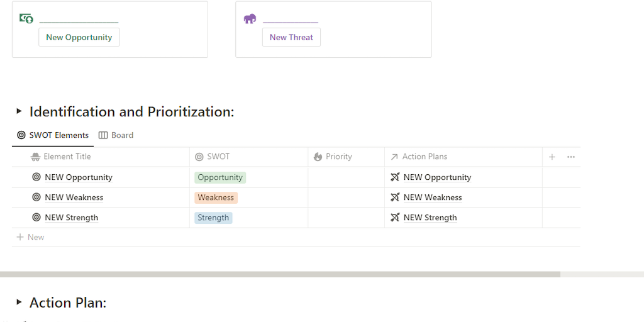Click target icon beside NEW Strength title
The image size is (644, 322).
click(36, 218)
